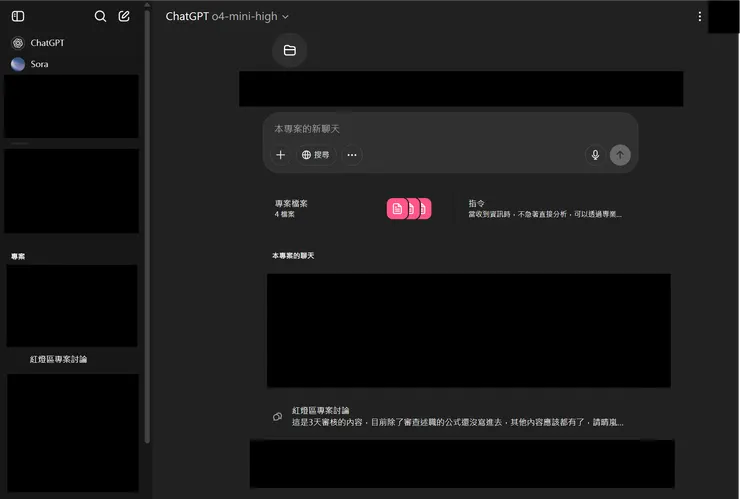Click the send arrow button
This screenshot has height=499, width=740.
[x=620, y=155]
